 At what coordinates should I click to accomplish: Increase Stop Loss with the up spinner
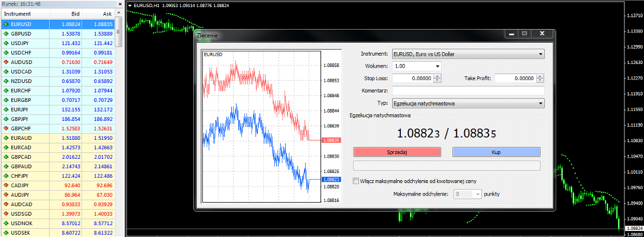438,76
